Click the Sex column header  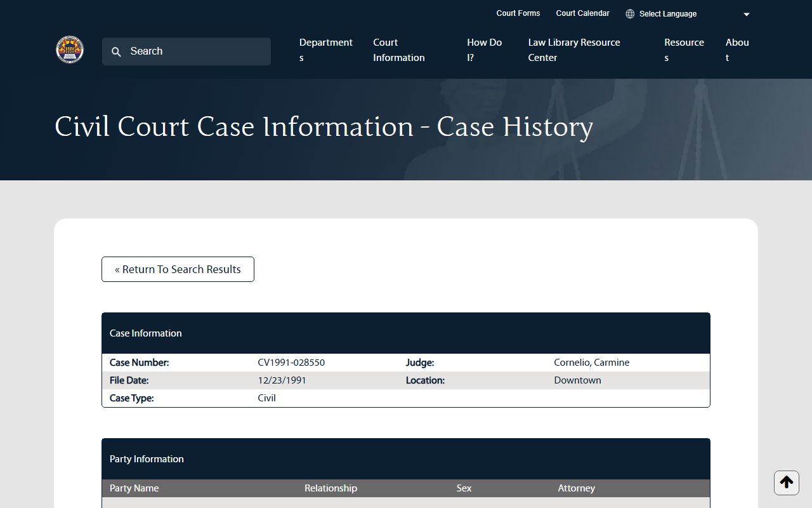pyautogui.click(x=464, y=488)
